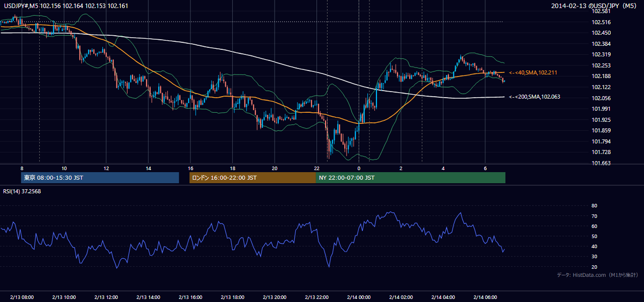644x302 pixels.
Task: Click the bottom date label 2/13 22:00
Action: 316,297
